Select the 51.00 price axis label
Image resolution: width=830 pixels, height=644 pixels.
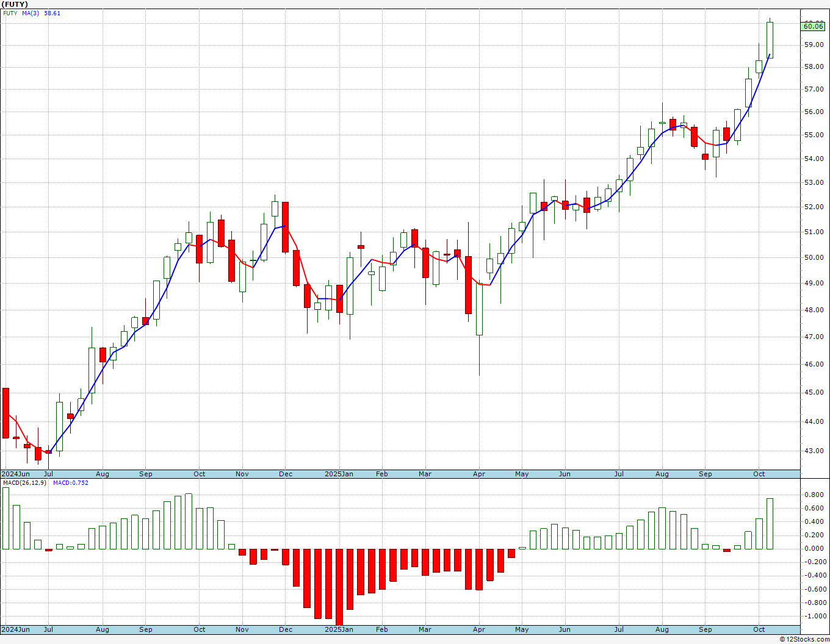[814, 232]
